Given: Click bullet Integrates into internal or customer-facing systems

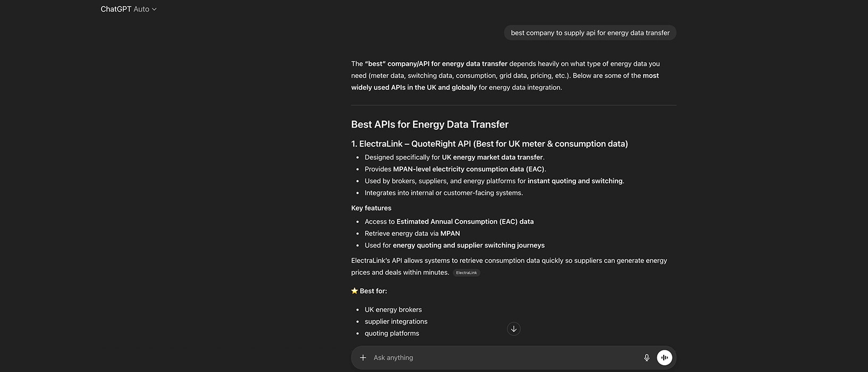Looking at the screenshot, I should pos(444,193).
